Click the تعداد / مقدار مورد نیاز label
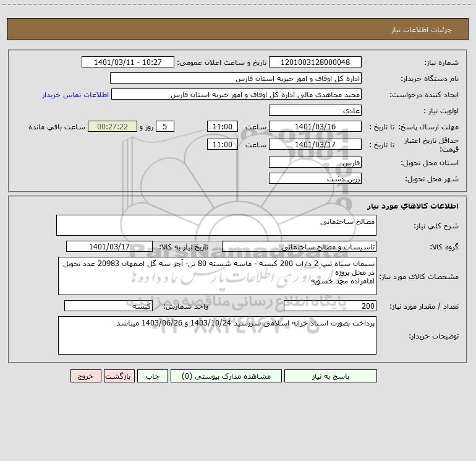This screenshot has height=461, width=476. click(424, 307)
